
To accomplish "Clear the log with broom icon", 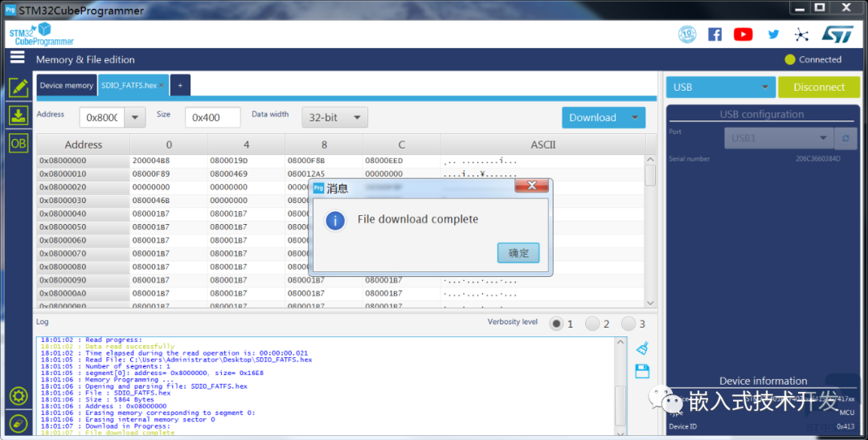I will (642, 348).
